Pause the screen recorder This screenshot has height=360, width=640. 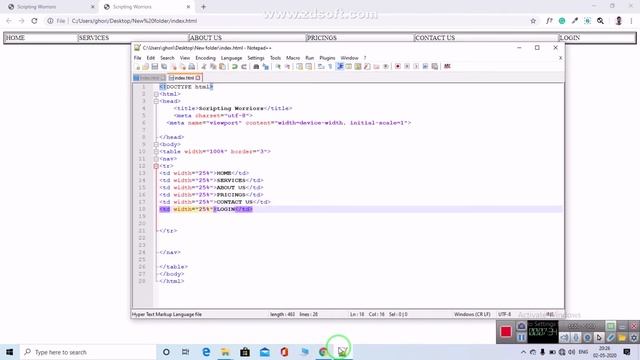coord(521,338)
